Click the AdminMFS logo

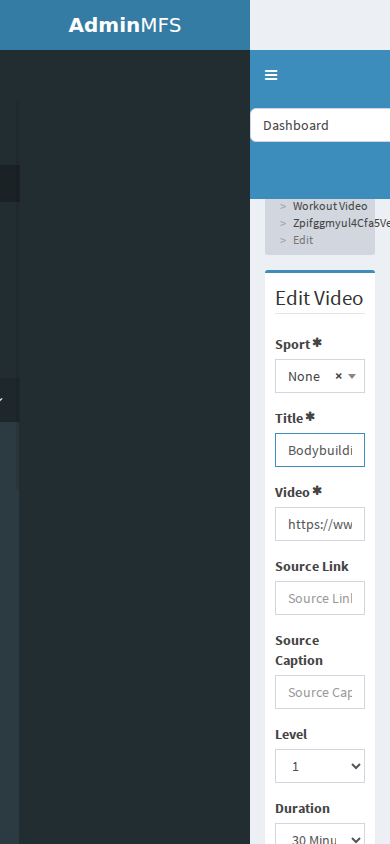(125, 25)
